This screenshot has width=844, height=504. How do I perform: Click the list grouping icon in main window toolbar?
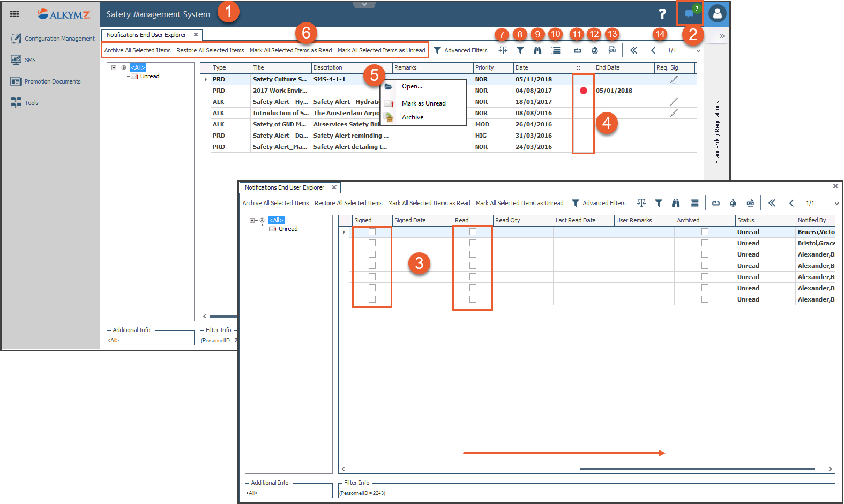[556, 50]
